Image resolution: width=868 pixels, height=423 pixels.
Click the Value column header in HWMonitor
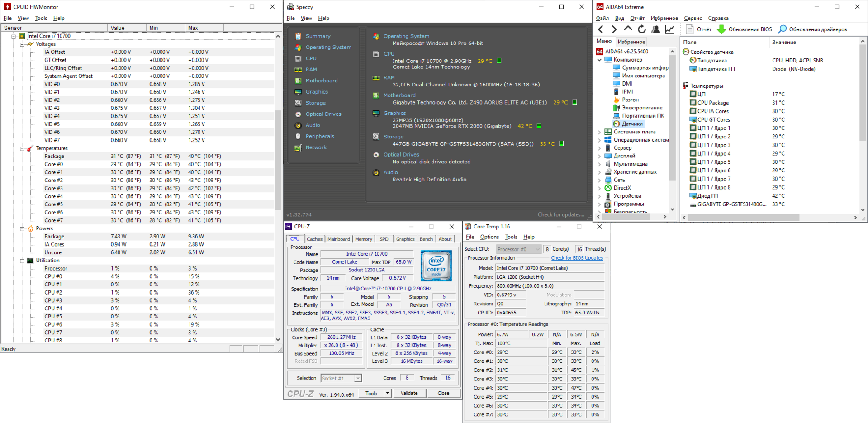pos(127,28)
